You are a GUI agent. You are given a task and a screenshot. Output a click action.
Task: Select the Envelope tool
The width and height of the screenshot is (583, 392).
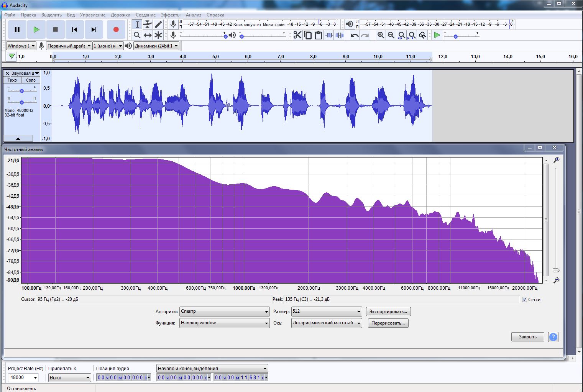148,25
